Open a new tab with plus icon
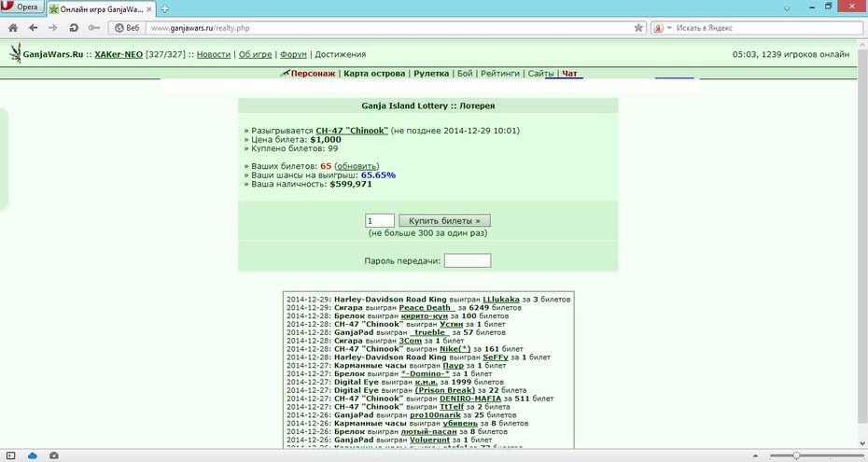868x462 pixels. click(x=165, y=8)
